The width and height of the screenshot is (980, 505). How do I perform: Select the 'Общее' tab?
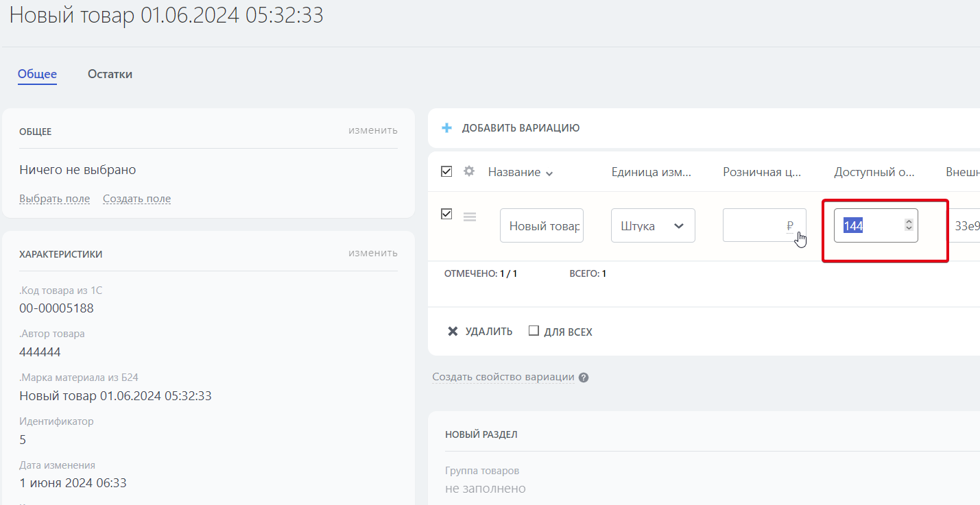click(x=37, y=74)
